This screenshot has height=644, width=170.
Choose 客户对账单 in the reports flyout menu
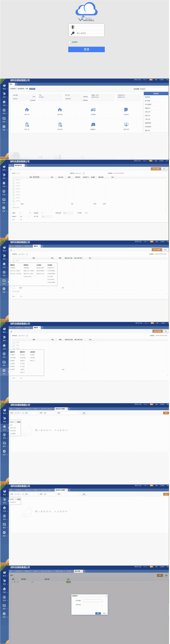[x=50, y=276]
